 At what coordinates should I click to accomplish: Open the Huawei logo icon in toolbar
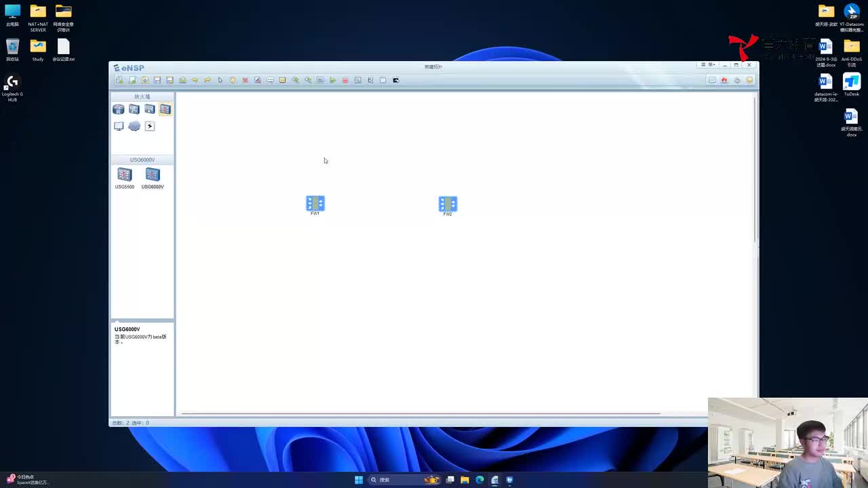point(724,80)
